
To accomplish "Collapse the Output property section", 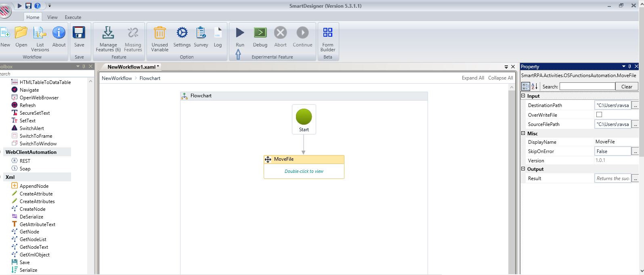I will pyautogui.click(x=523, y=169).
